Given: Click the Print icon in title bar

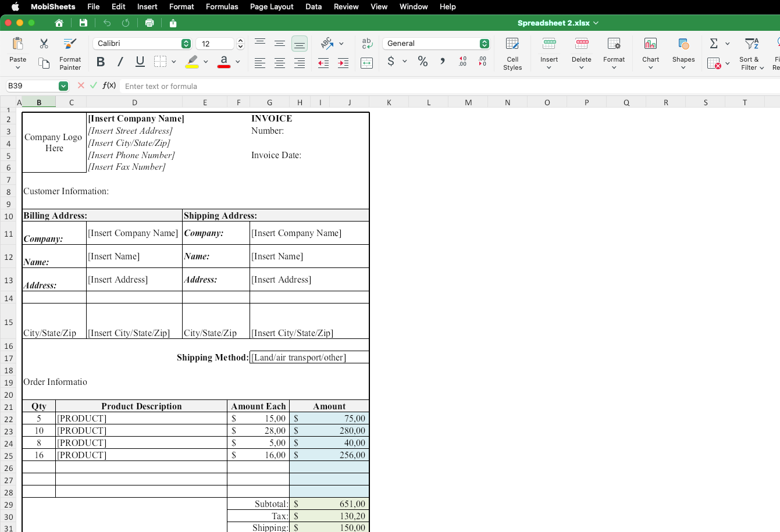Looking at the screenshot, I should pos(149,23).
